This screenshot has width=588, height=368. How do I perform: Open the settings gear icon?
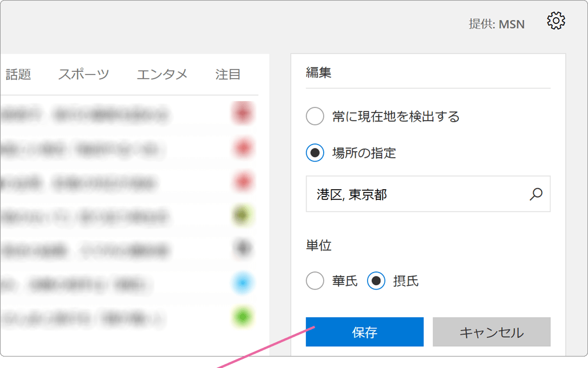(x=556, y=21)
